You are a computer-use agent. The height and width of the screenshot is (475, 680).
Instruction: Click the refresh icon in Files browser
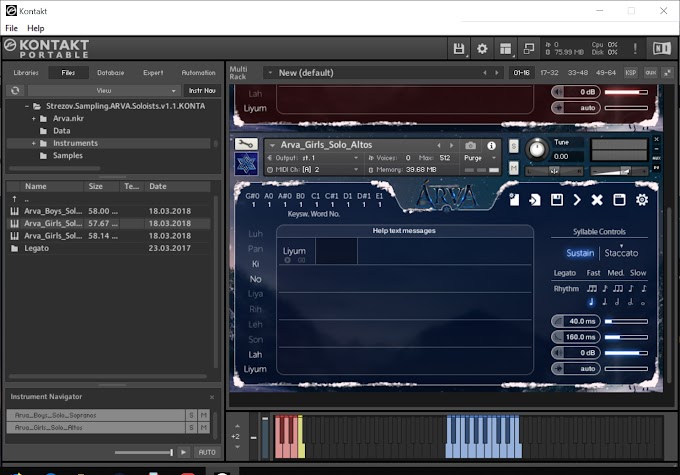coord(15,90)
